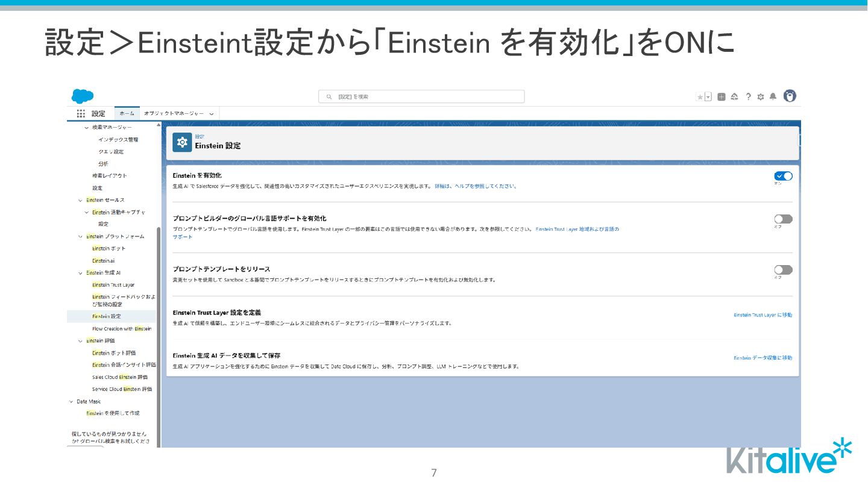Click the [設定] を検索 search field
The width and height of the screenshot is (868, 488).
421,96
